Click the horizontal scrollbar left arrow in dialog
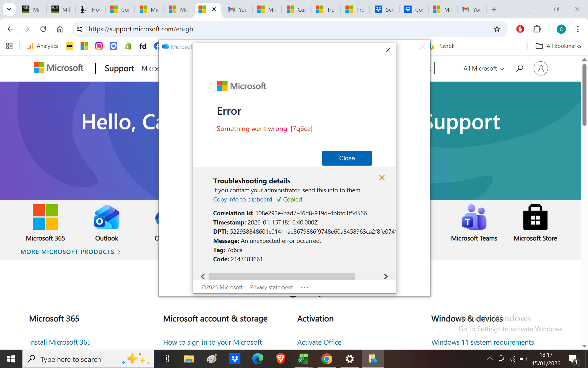Screen dimensions: 588x368 click(x=203, y=277)
